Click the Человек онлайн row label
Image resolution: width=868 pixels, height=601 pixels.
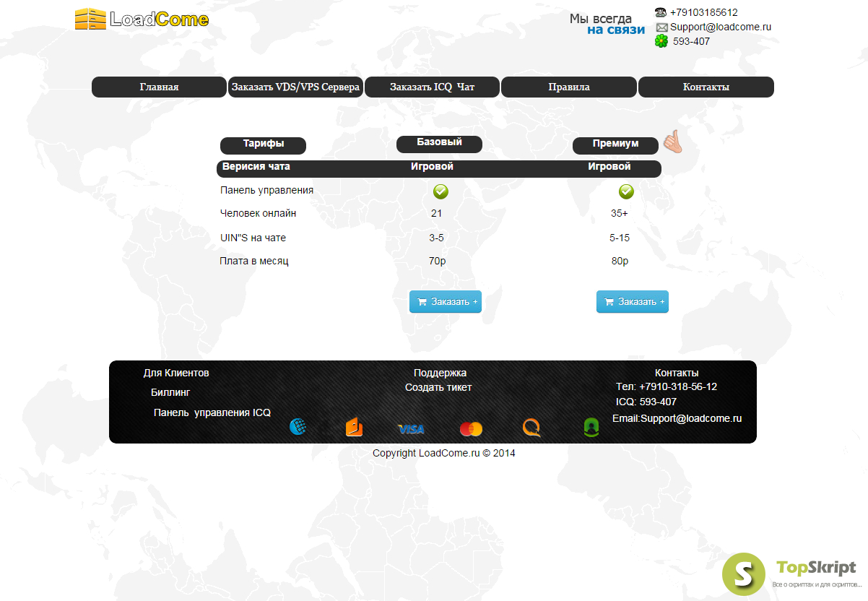(x=258, y=213)
